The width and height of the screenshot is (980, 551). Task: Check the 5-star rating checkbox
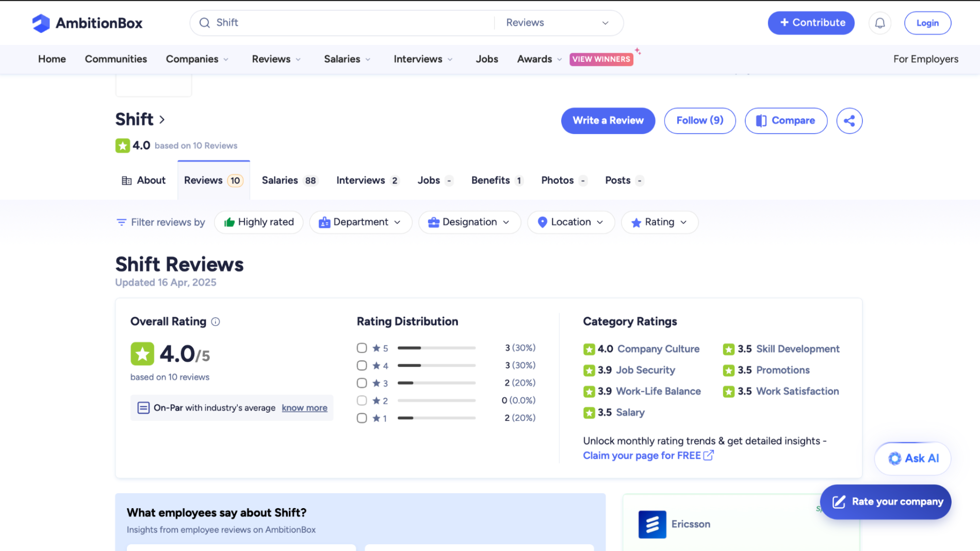click(x=362, y=348)
